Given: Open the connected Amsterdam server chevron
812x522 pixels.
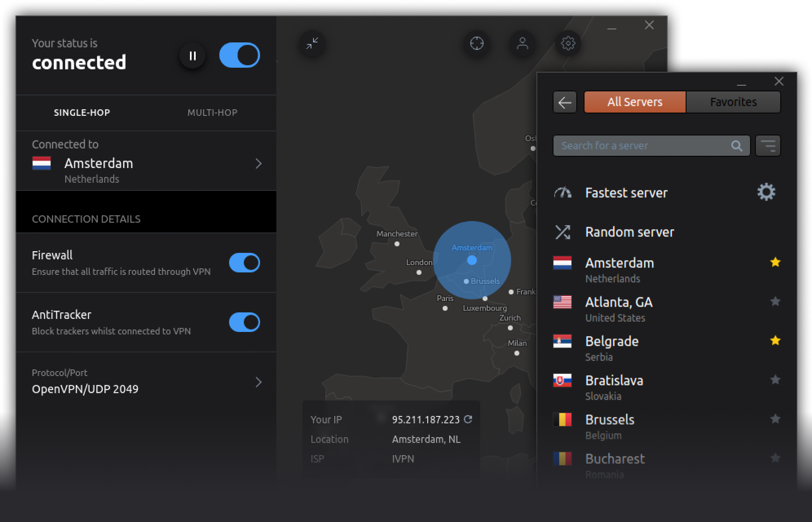Looking at the screenshot, I should [x=258, y=164].
